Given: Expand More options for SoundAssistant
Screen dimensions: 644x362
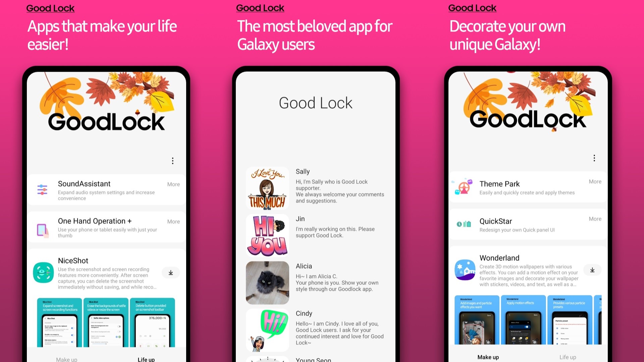Looking at the screenshot, I should [173, 184].
